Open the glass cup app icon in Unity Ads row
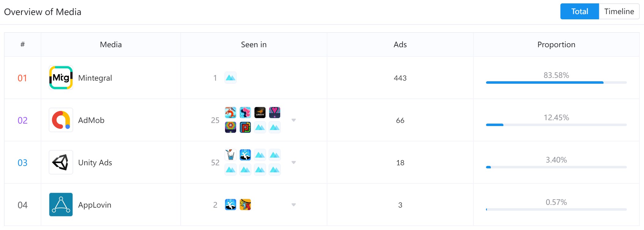Image resolution: width=644 pixels, height=230 pixels. coord(231,155)
